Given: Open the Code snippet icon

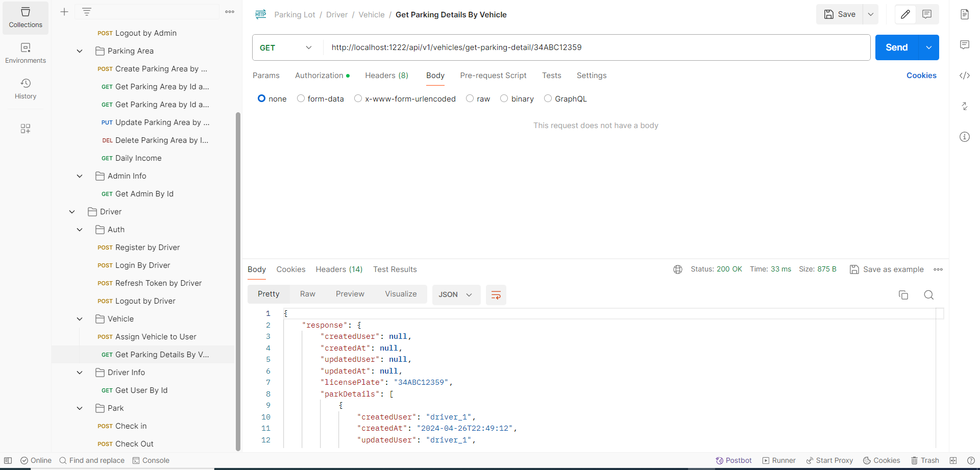Looking at the screenshot, I should pos(965,76).
